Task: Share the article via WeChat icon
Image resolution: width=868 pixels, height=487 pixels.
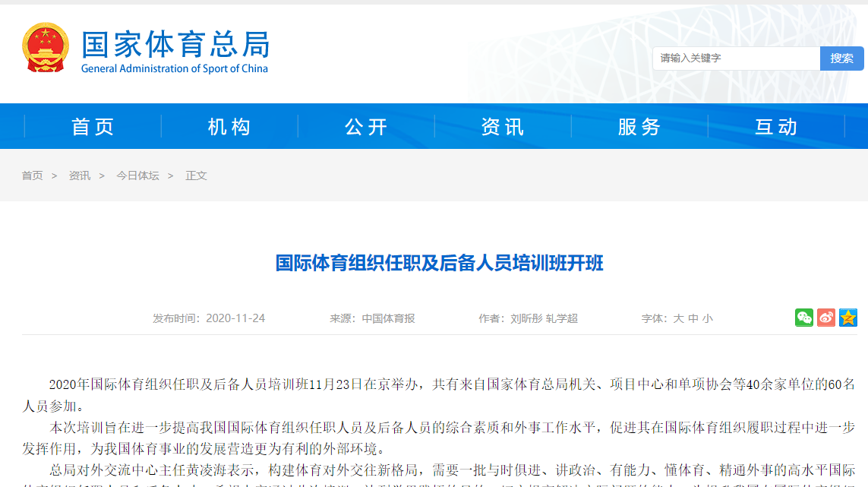Action: point(803,318)
